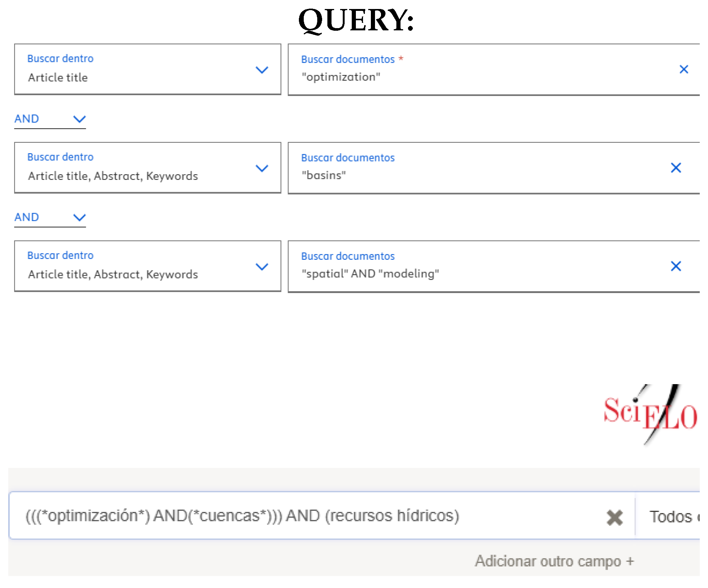Click chevron on third Buscar dentro selector
The image size is (708, 588).
point(262,266)
